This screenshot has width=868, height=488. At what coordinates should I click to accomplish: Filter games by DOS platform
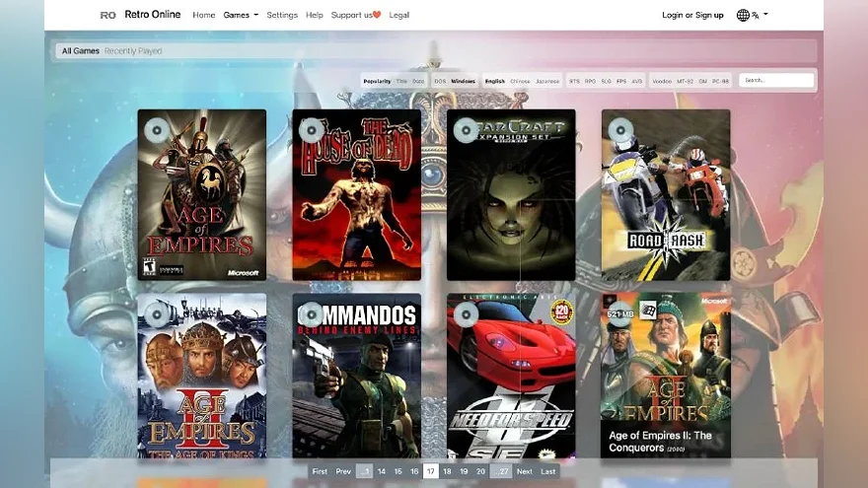pos(440,81)
